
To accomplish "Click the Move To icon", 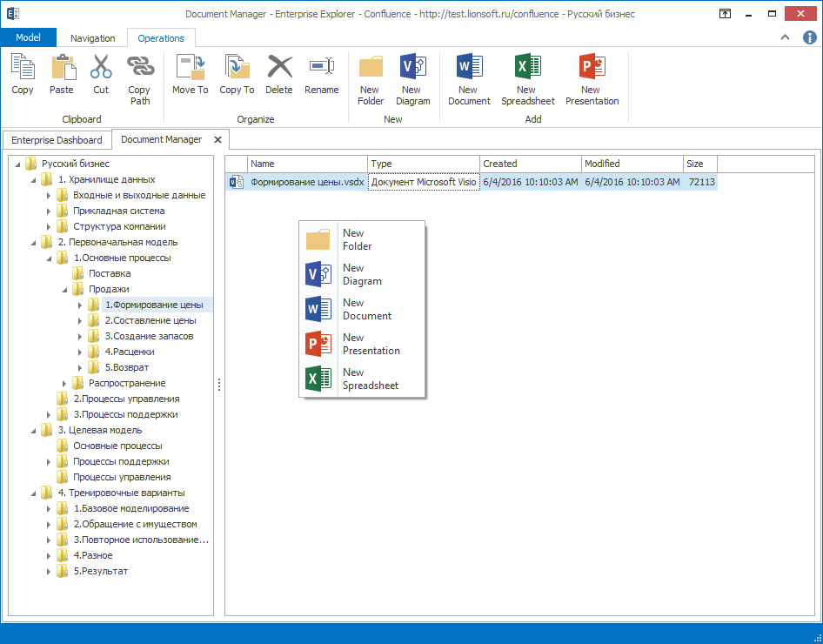I will [190, 68].
